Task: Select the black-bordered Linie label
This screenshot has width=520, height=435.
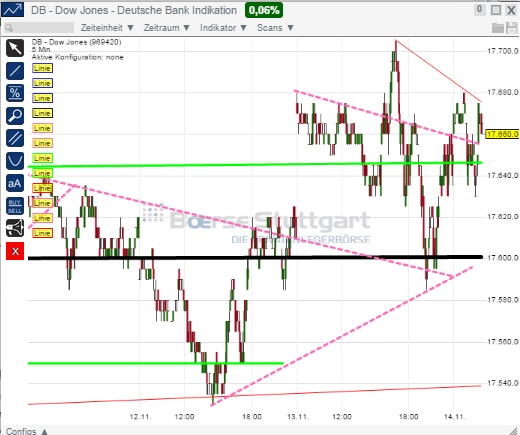Action: tap(42, 113)
